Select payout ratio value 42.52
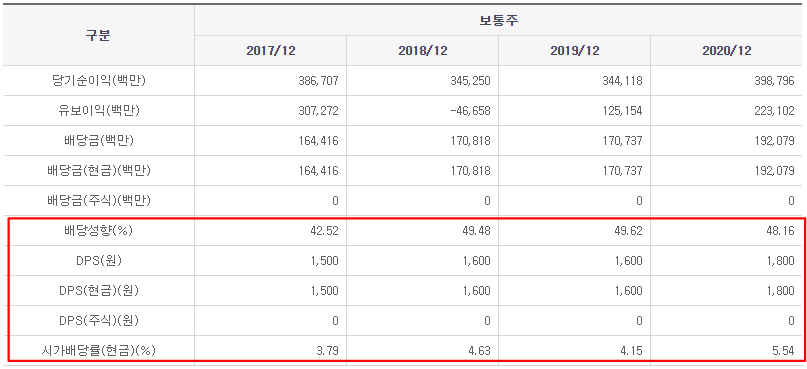The image size is (807, 369). click(325, 231)
